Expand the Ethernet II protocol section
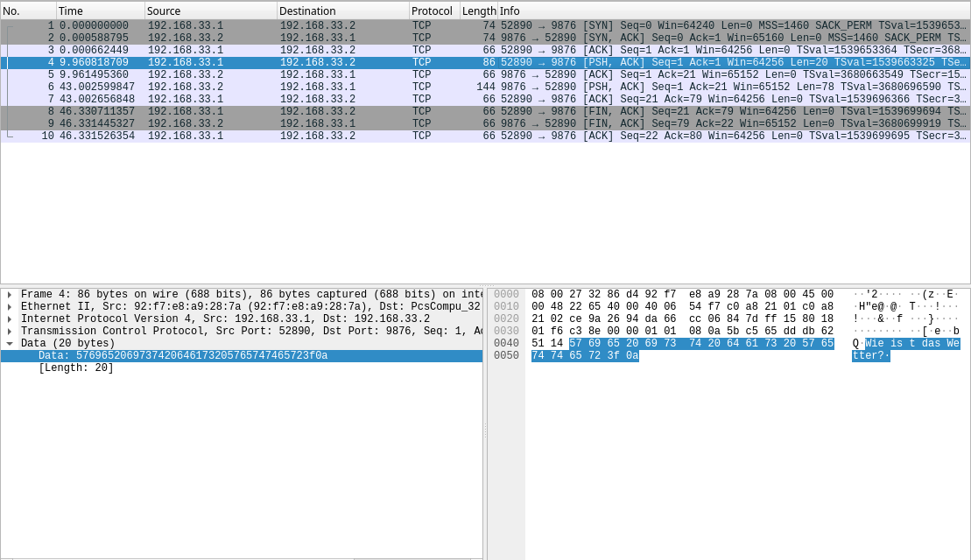The width and height of the screenshot is (971, 560). coord(8,306)
